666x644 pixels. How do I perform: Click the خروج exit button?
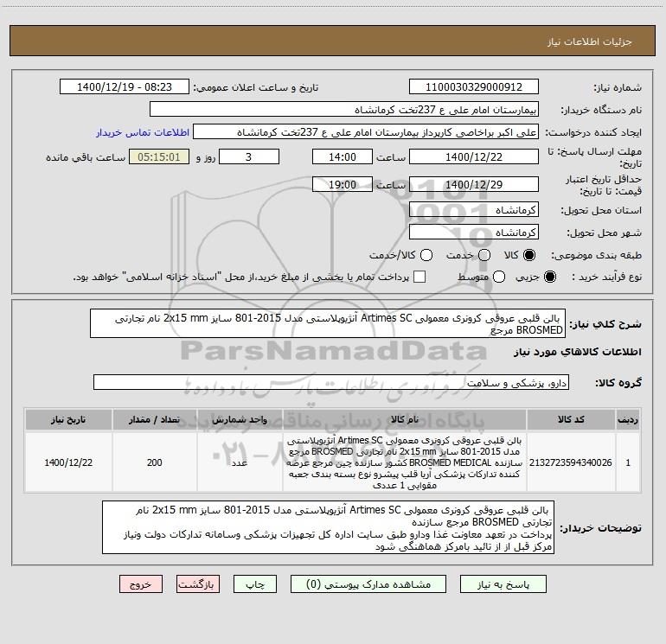141,584
